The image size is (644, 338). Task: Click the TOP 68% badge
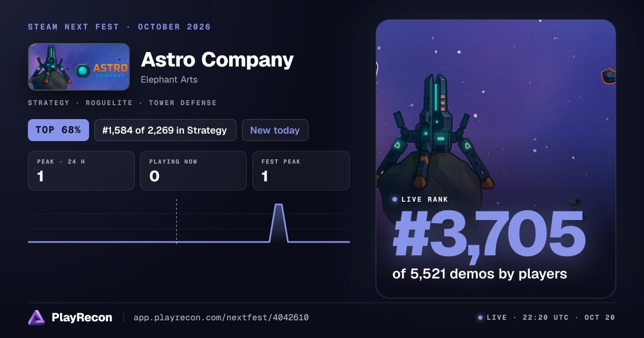click(x=58, y=130)
